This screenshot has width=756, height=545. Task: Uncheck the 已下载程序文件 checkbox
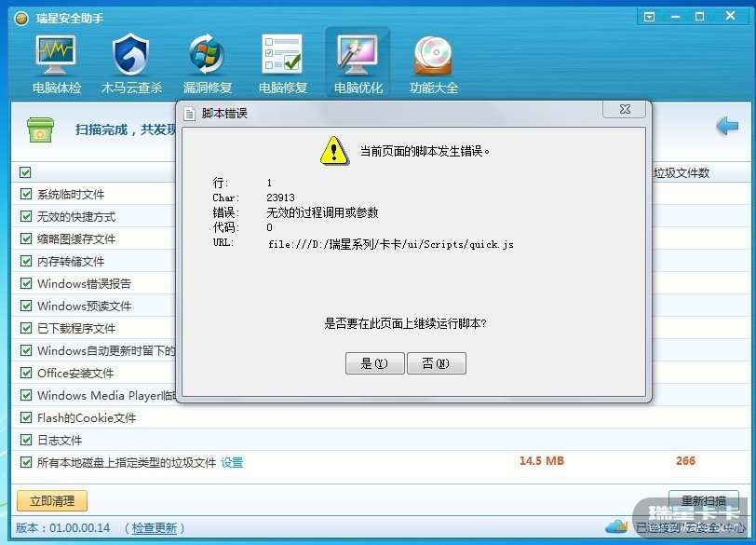[26, 328]
